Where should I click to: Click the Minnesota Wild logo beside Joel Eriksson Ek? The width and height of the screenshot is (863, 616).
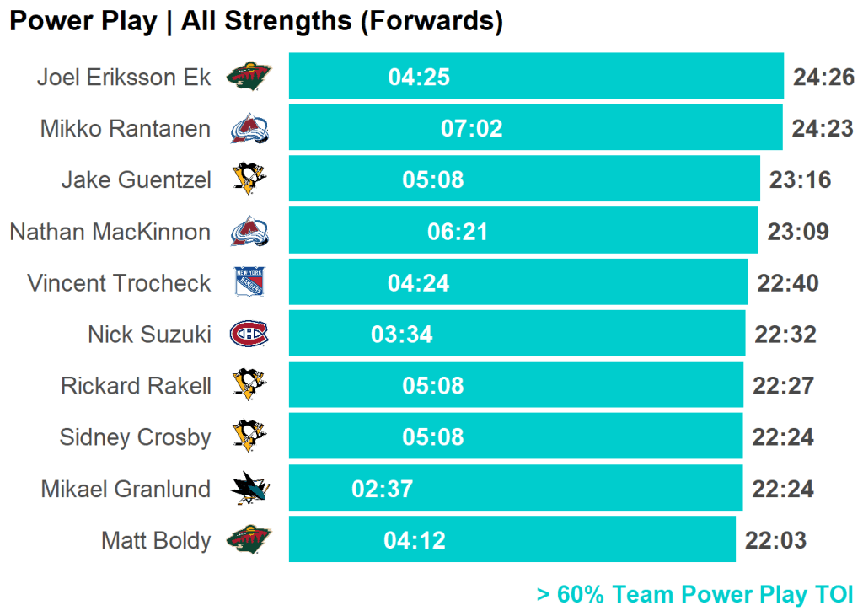249,77
